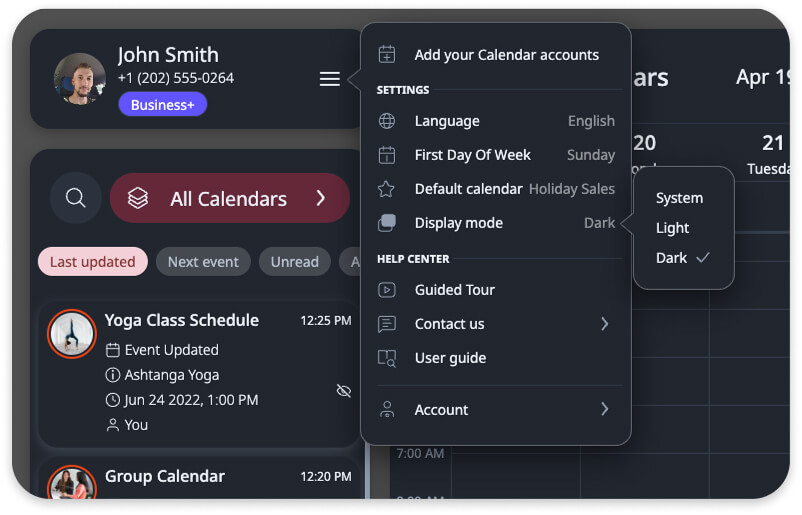
Task: Click the Ashtanga Yoga text
Action: pos(172,375)
